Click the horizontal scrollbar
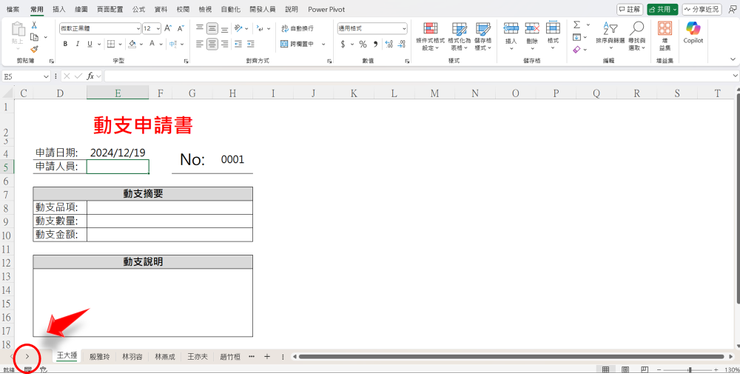 [511, 357]
